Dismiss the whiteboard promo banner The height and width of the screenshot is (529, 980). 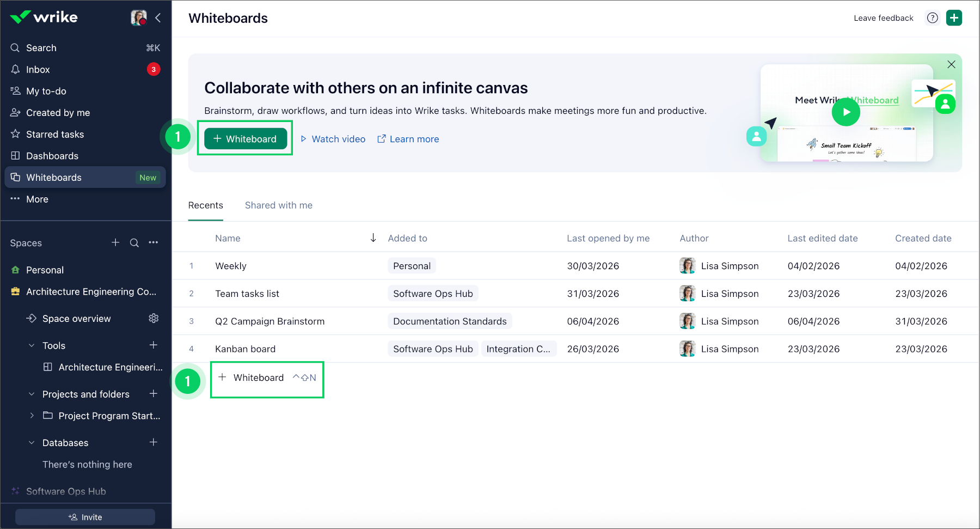[951, 64]
